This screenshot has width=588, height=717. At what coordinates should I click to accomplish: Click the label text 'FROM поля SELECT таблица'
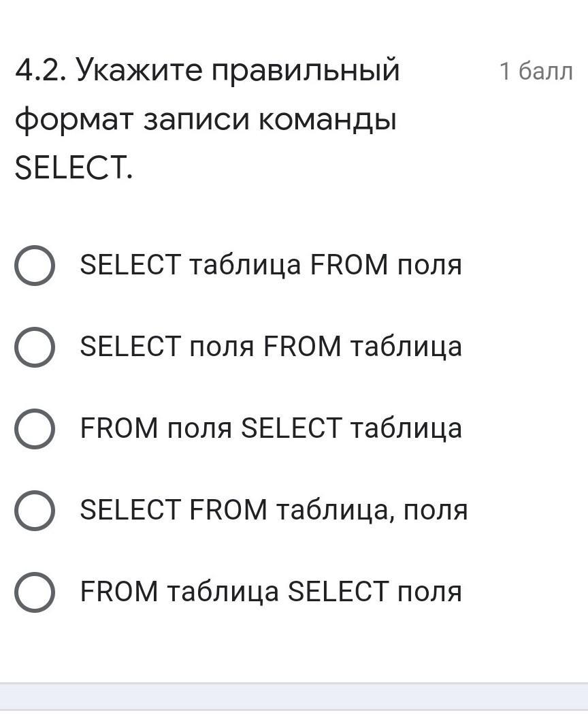270,428
